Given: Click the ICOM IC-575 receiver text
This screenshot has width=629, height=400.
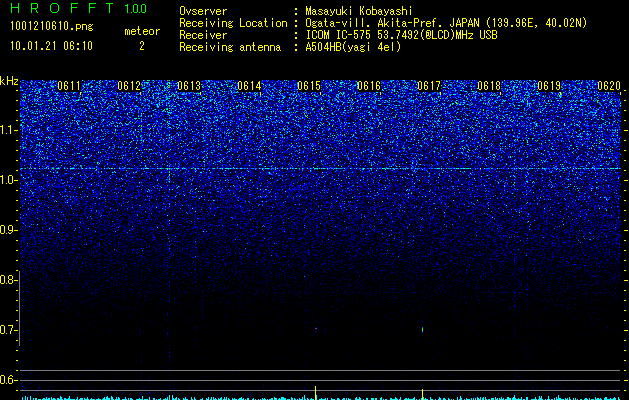Looking at the screenshot, I should tap(401, 35).
